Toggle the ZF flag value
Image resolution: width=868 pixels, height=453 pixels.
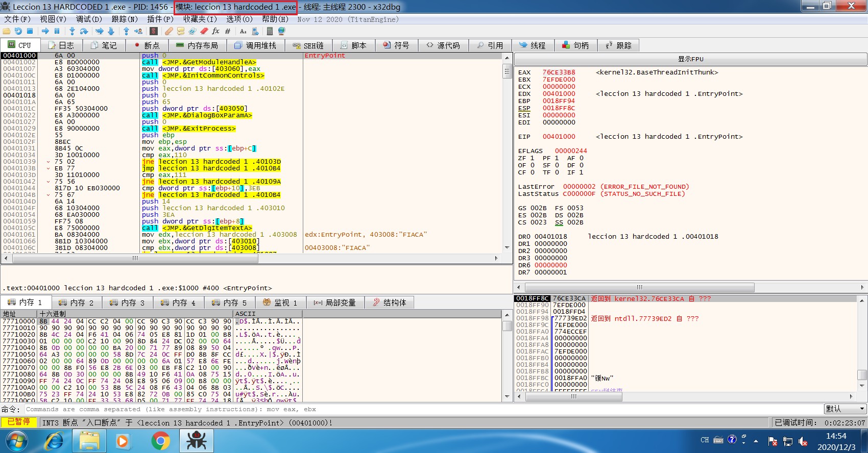point(532,158)
